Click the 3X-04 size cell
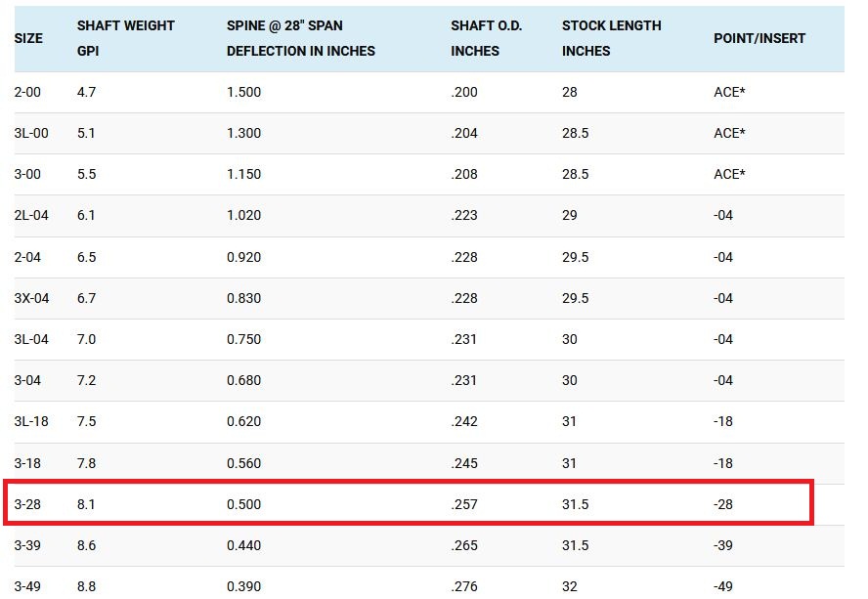 tap(31, 298)
